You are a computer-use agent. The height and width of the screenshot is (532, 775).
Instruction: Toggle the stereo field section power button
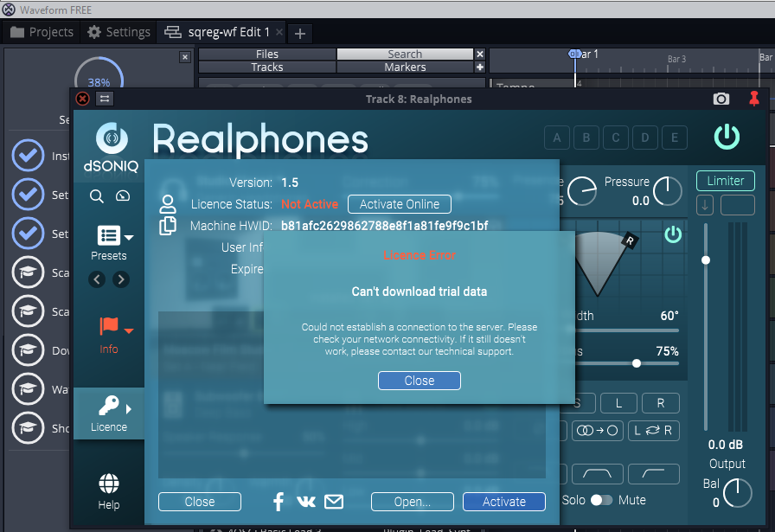coord(673,234)
